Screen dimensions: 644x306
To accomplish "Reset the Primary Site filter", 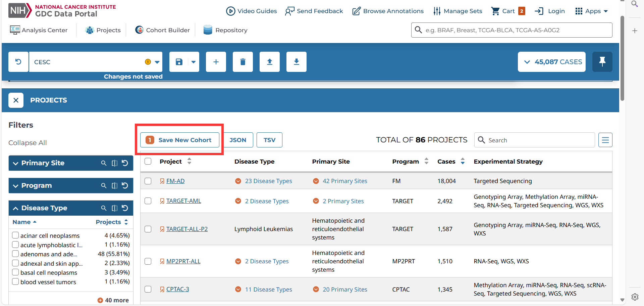I will click(125, 163).
